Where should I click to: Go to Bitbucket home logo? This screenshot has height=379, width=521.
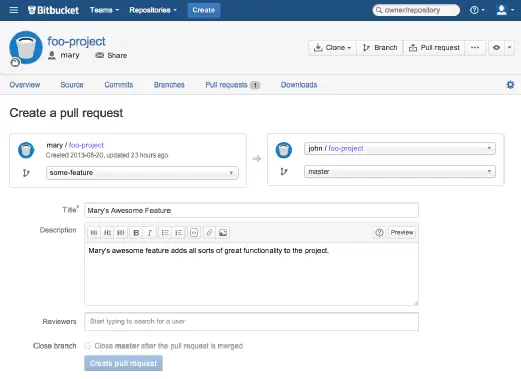(53, 10)
